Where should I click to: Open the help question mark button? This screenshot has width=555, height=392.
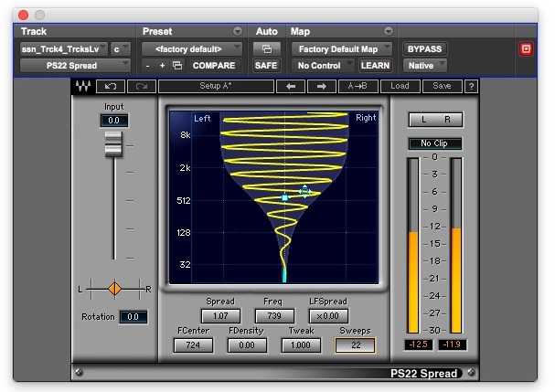471,86
